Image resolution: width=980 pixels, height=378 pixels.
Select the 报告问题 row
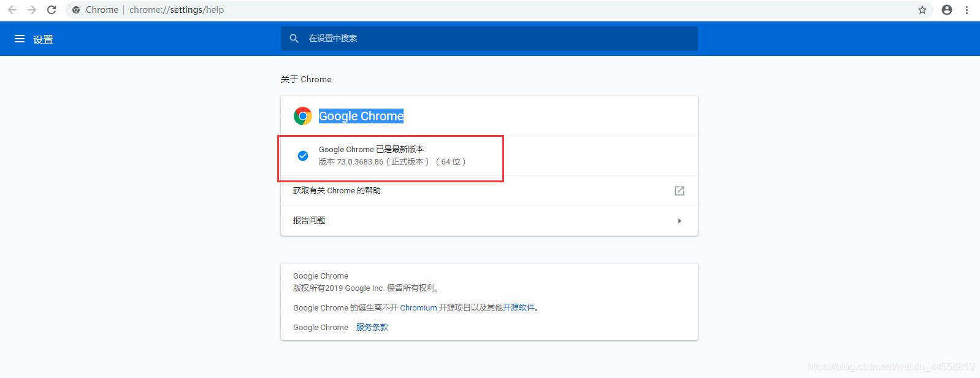[489, 221]
